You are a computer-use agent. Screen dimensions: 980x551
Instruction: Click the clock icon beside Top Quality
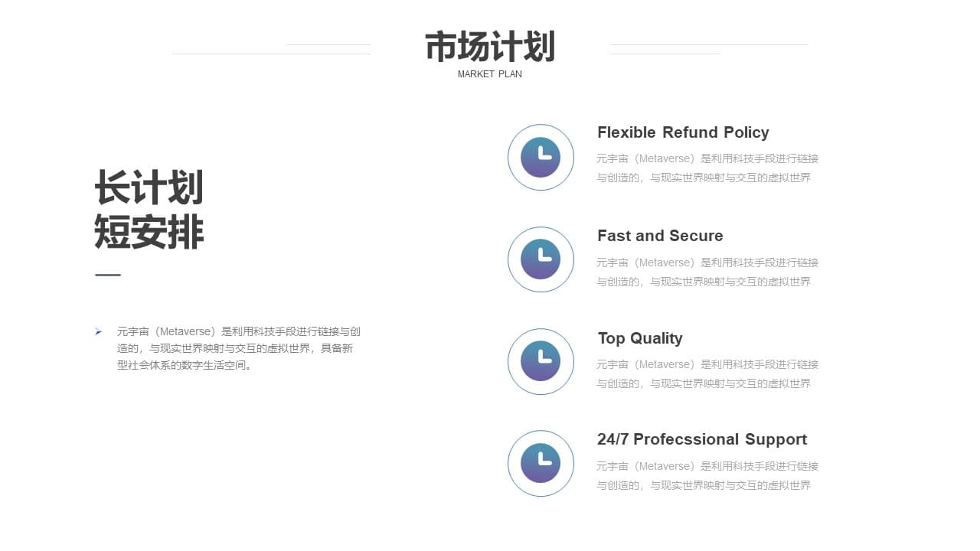[x=541, y=361]
